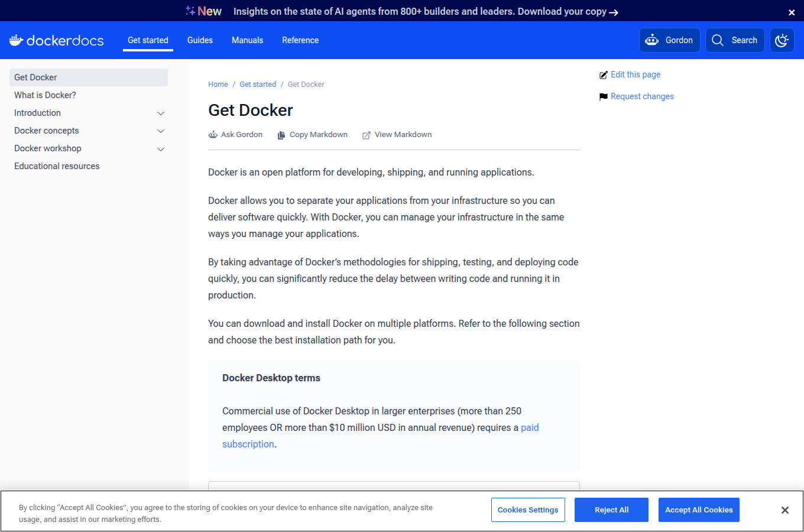Close the cookie consent banner

785,510
